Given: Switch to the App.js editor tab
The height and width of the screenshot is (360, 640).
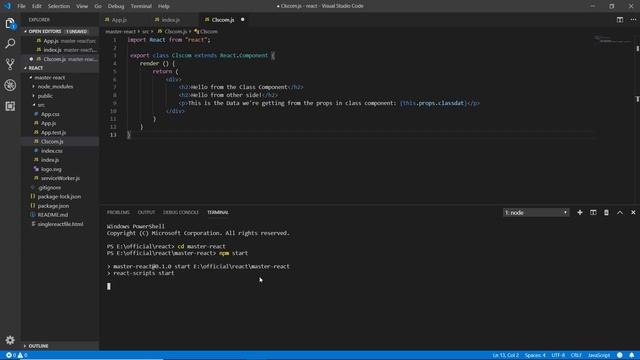Looking at the screenshot, I should 119,20.
